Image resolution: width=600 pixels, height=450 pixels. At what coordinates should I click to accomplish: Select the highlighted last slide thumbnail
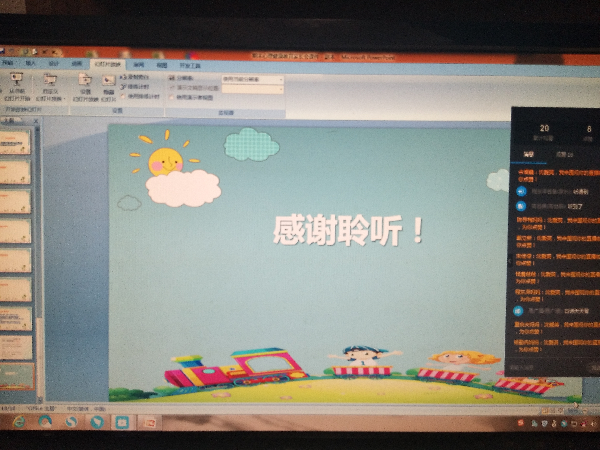click(x=17, y=376)
